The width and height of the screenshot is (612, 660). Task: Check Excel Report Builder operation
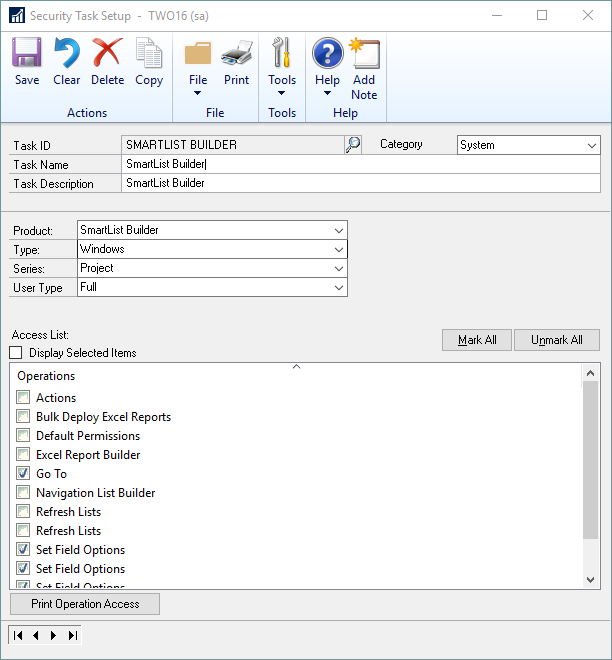(23, 454)
